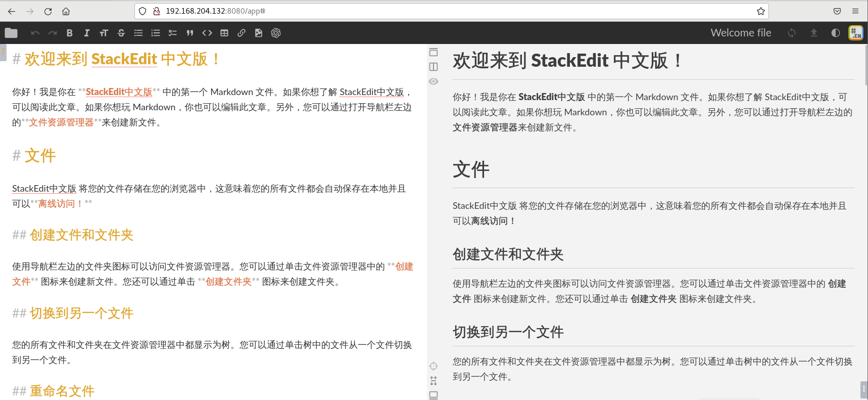Click preview title '欢迎来到 StackEdit 中文版！'
868x400 pixels.
(568, 61)
